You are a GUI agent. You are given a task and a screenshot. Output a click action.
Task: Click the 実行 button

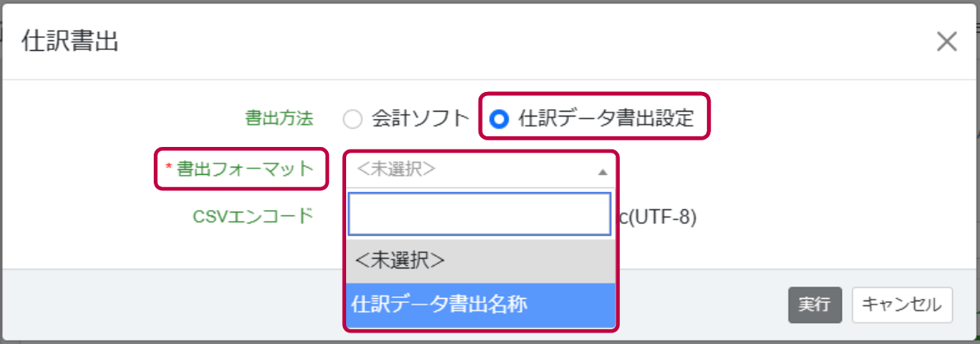tap(815, 305)
